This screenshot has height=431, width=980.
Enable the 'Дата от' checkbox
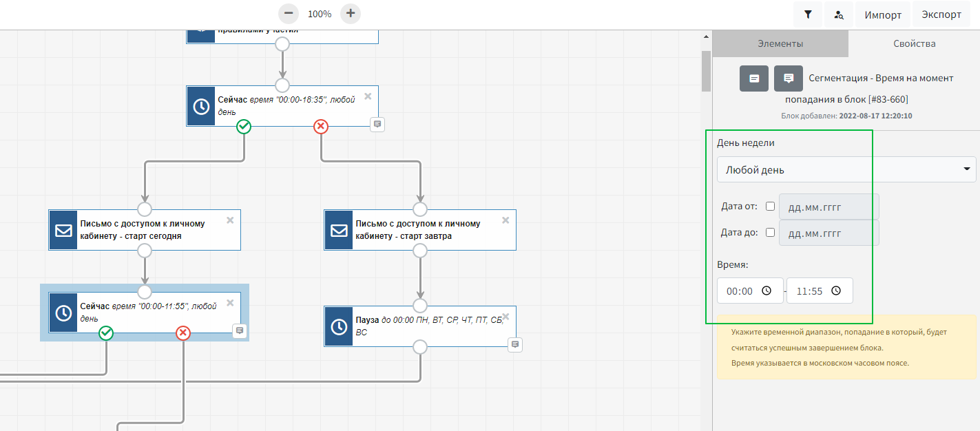click(x=770, y=207)
